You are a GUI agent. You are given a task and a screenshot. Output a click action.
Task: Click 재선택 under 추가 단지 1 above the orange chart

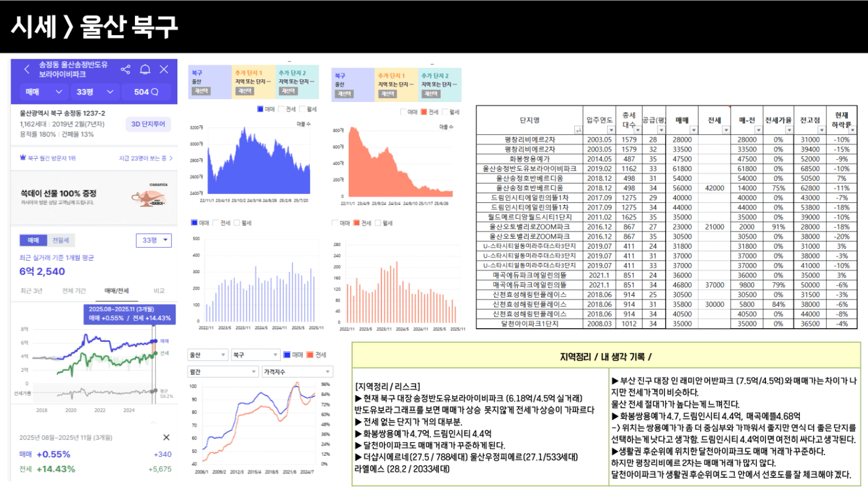(387, 94)
